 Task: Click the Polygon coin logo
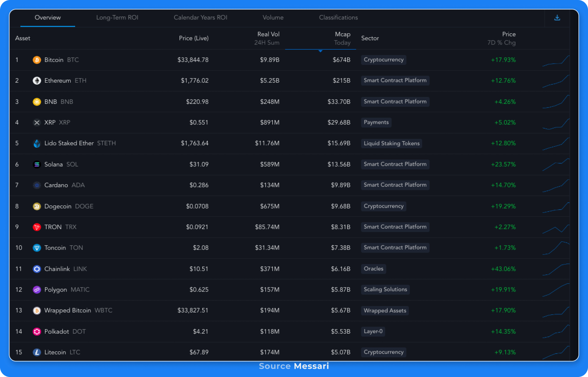point(37,290)
